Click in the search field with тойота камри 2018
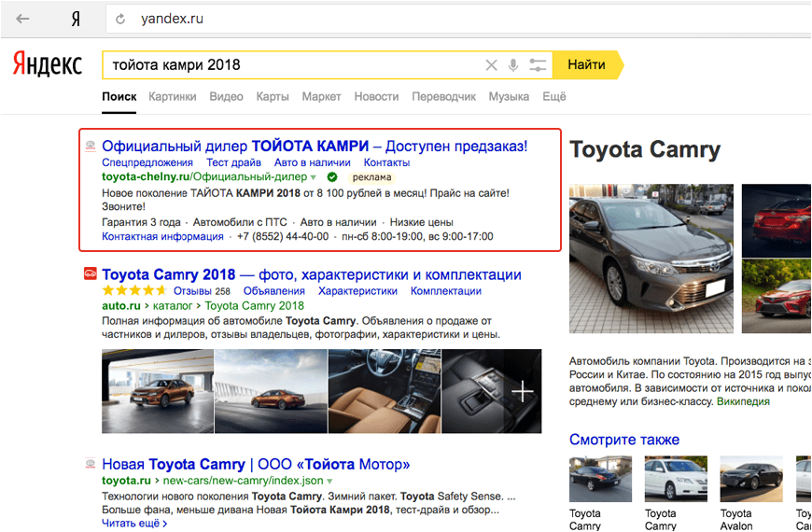812x532 pixels. point(289,65)
